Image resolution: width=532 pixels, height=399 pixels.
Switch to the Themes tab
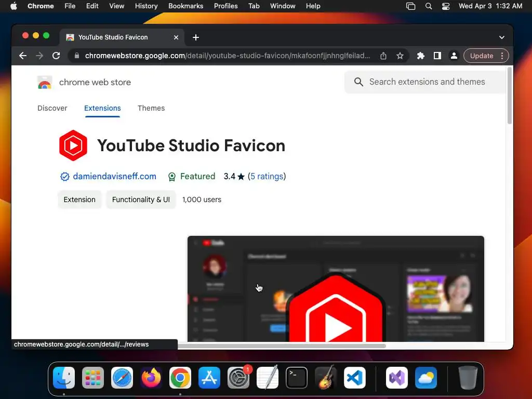[151, 108]
